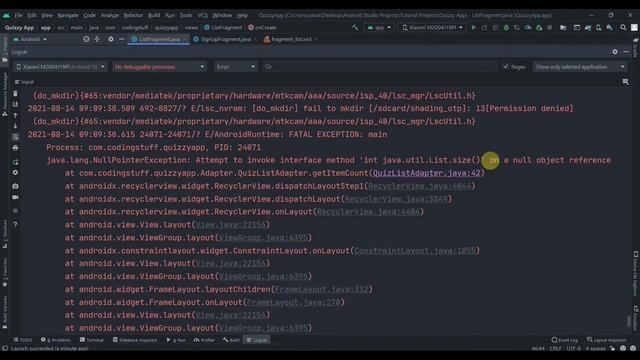Open the Error log level dropdown
640x360 pixels.
coord(236,67)
